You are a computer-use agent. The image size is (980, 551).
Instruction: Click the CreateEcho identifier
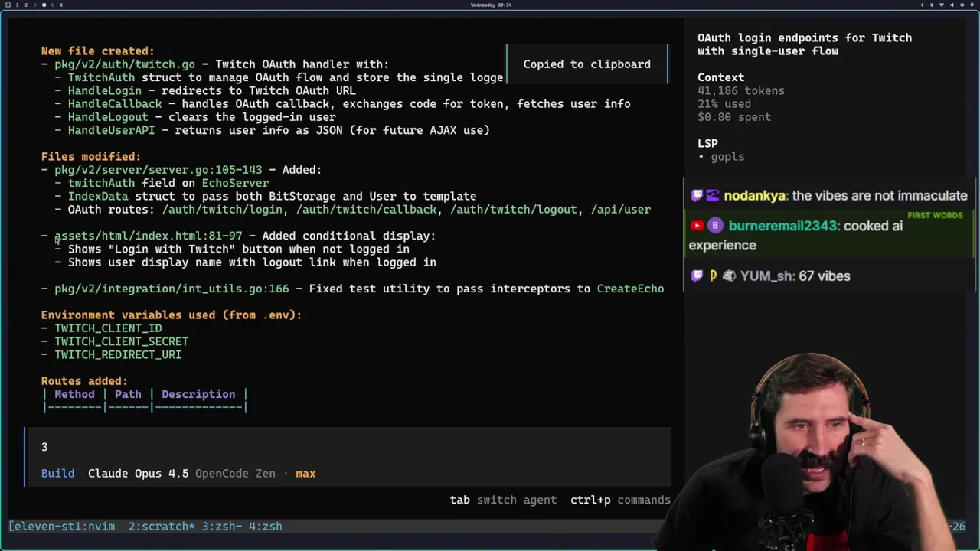[x=630, y=289]
